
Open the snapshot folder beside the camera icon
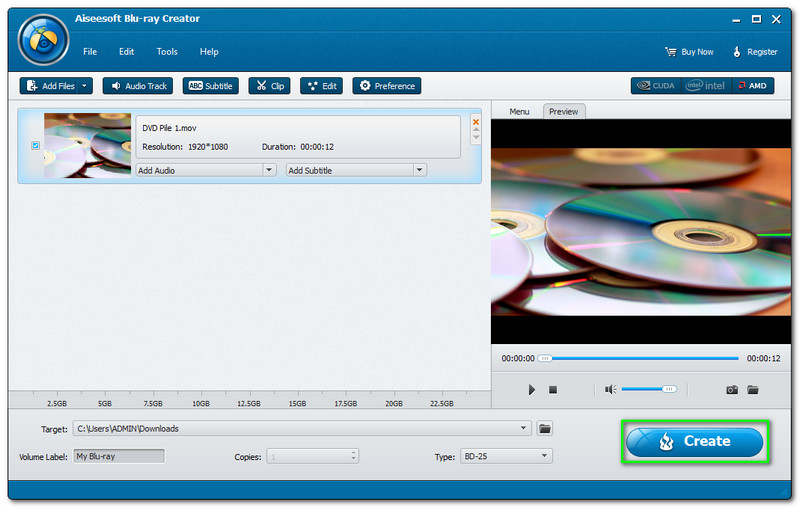753,389
